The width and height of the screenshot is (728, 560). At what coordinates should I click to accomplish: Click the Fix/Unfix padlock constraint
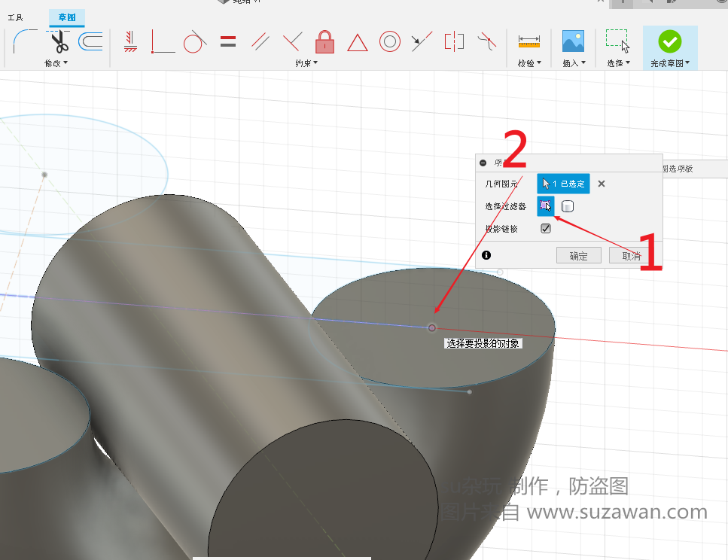coord(324,42)
